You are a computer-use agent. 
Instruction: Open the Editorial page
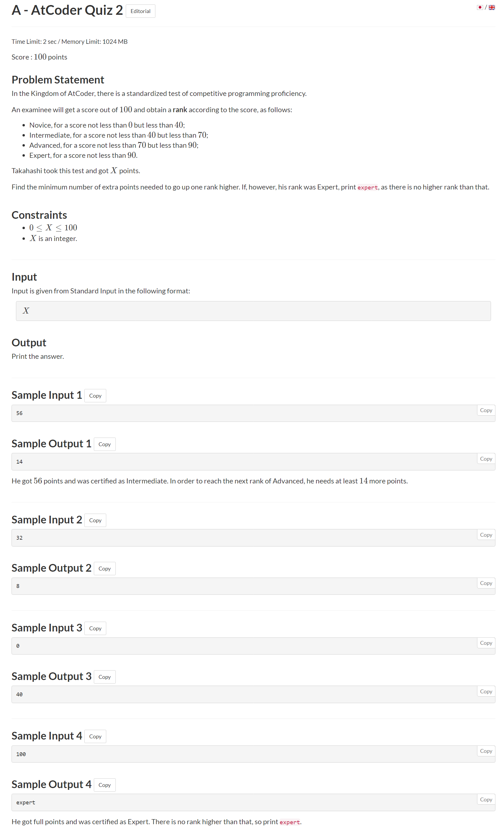click(x=140, y=11)
